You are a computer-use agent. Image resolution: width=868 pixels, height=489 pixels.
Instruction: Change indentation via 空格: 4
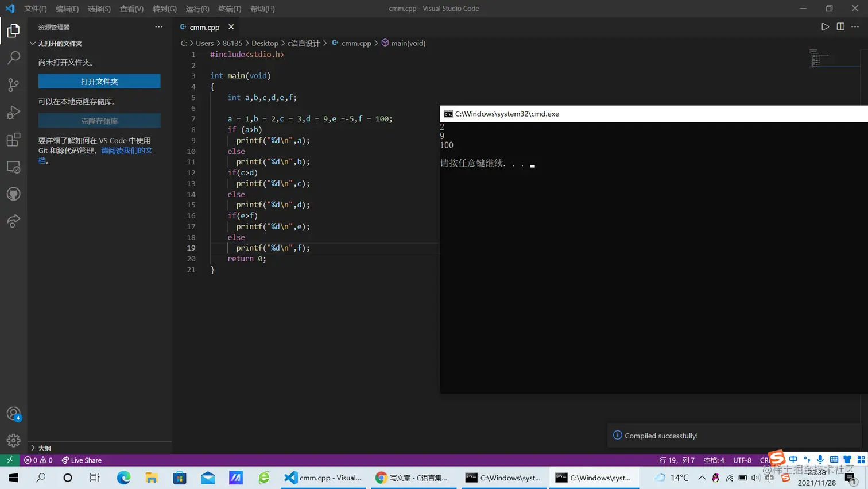[714, 460]
